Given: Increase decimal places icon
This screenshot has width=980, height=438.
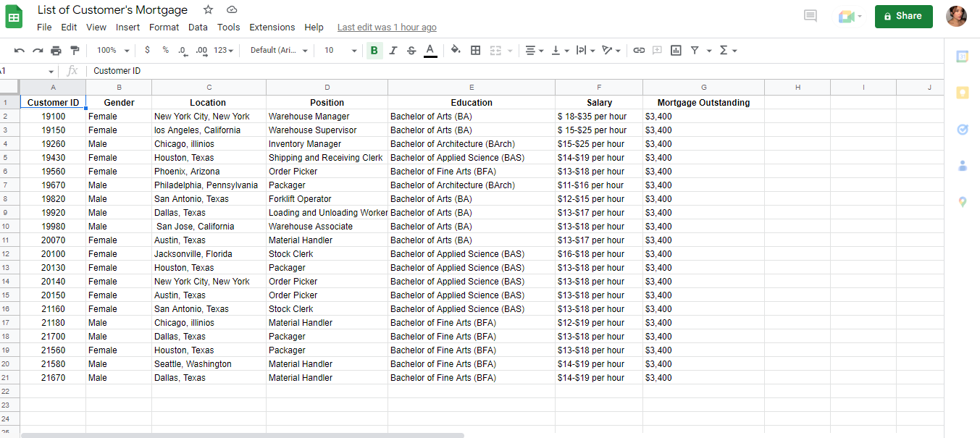Looking at the screenshot, I should pos(201,51).
